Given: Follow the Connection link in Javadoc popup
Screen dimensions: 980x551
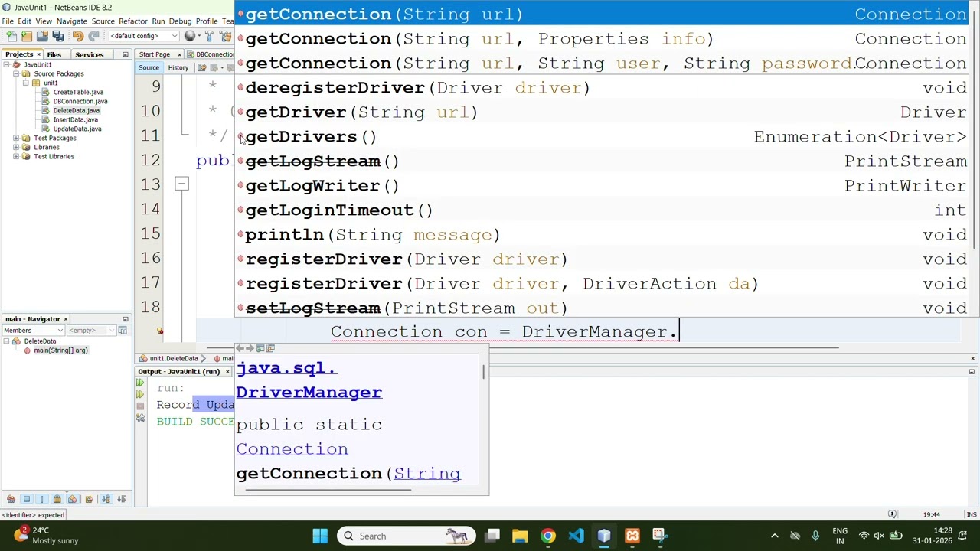Looking at the screenshot, I should coord(292,449).
